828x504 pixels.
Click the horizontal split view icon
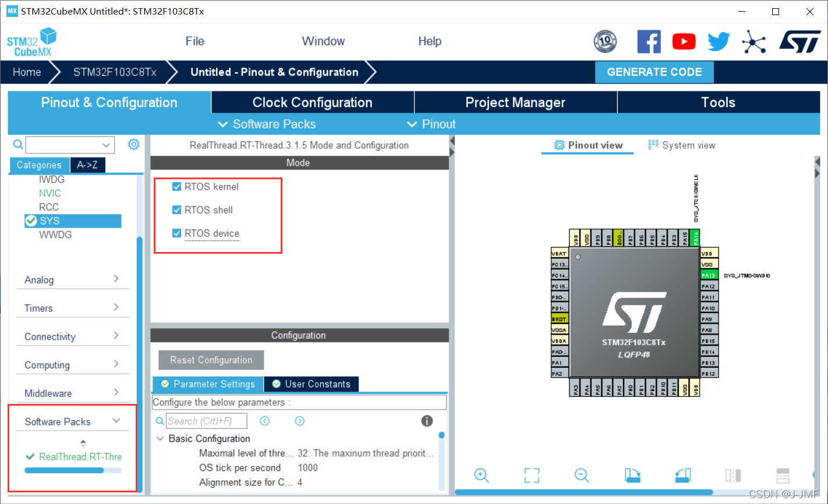click(783, 475)
